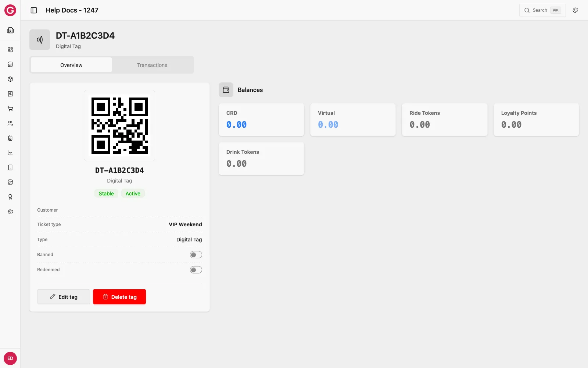
Task: Open the package box icon
Action: 10,79
